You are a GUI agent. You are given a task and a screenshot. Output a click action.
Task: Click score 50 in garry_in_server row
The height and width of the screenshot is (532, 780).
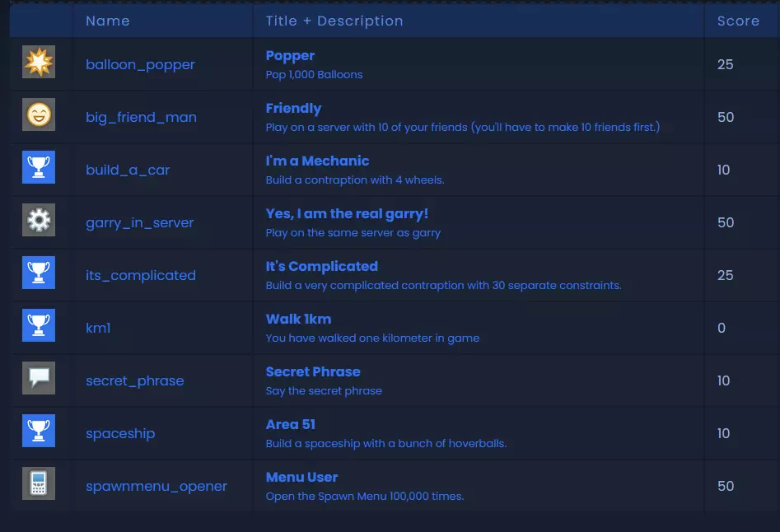tap(726, 222)
